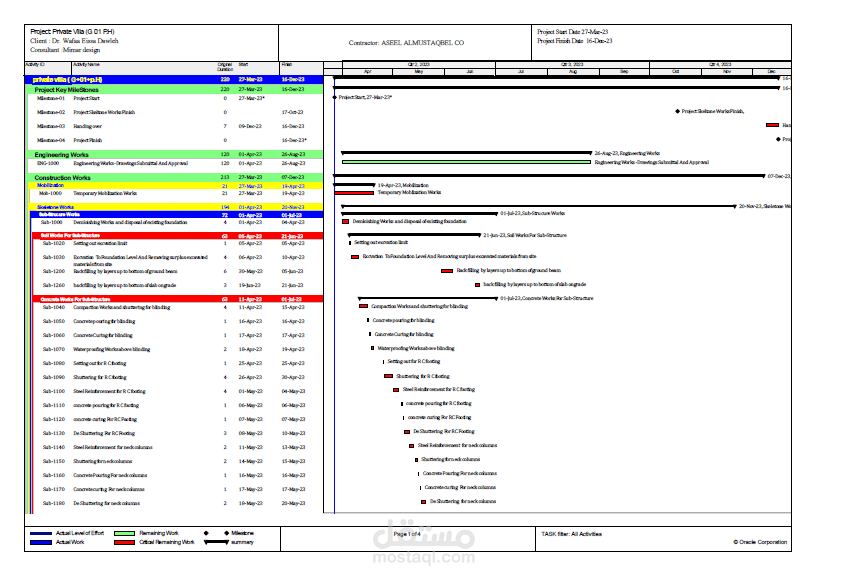Click the Project Start milestone diamond in the Gantt chart
This screenshot has width=848, height=578.
(334, 97)
